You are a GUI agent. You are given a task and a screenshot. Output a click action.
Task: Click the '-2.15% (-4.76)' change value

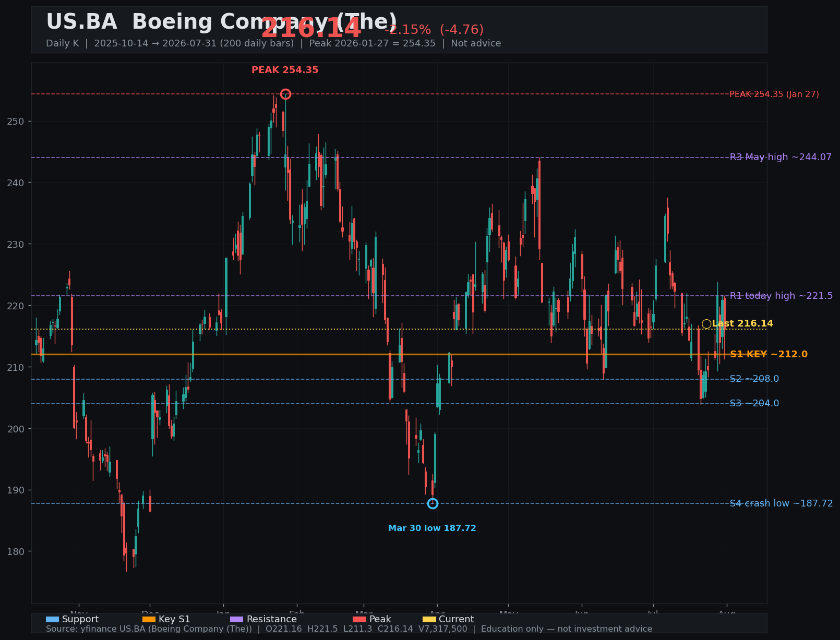434,30
